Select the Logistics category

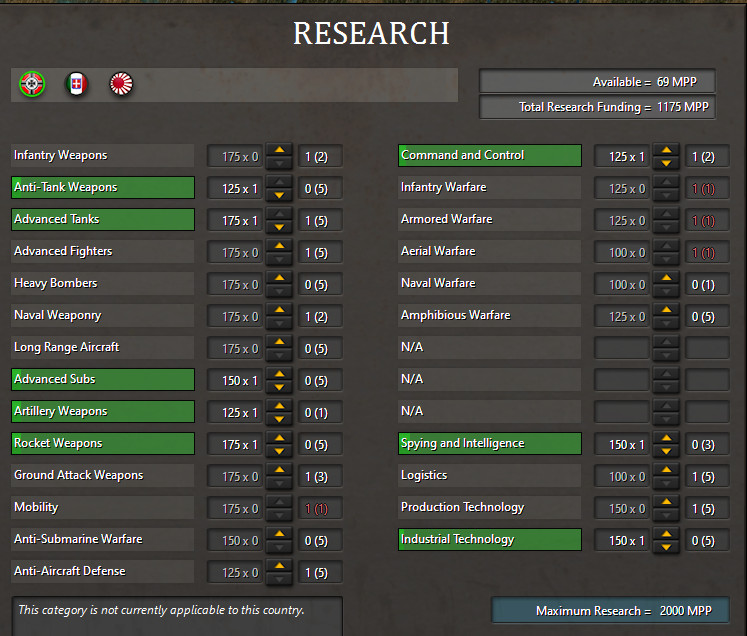[490, 475]
